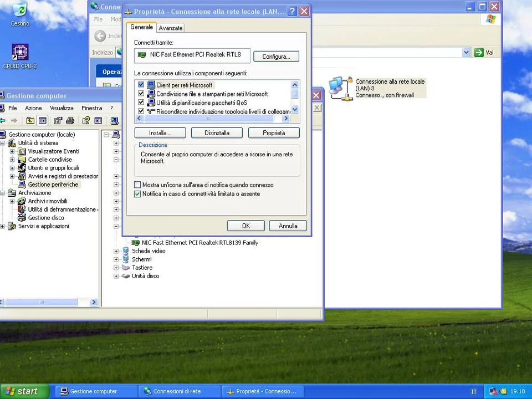Viewport: 532px width, 399px height.
Task: Open the CPUID CPU-Z desktop icon
Action: coord(19,53)
